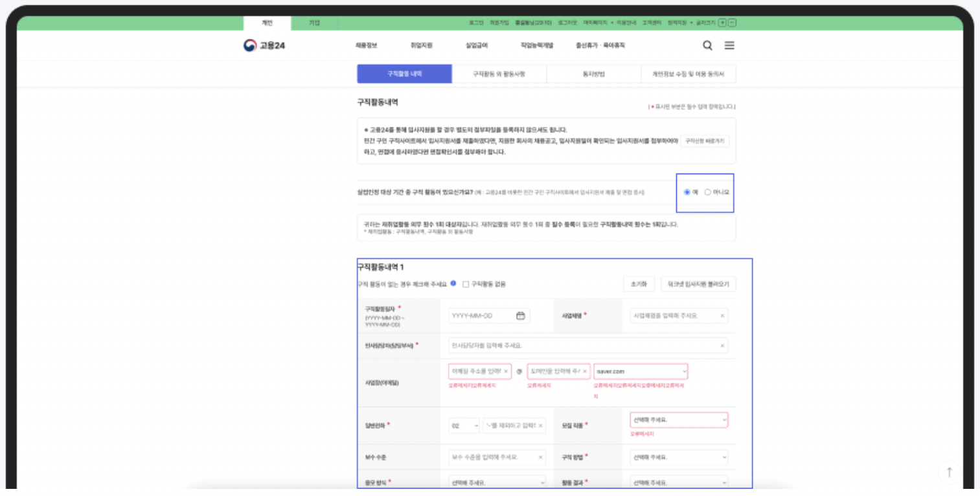Image resolution: width=980 pixels, height=496 pixels.
Task: Click the blue info icon beside 구직활동 없음
Action: [453, 284]
